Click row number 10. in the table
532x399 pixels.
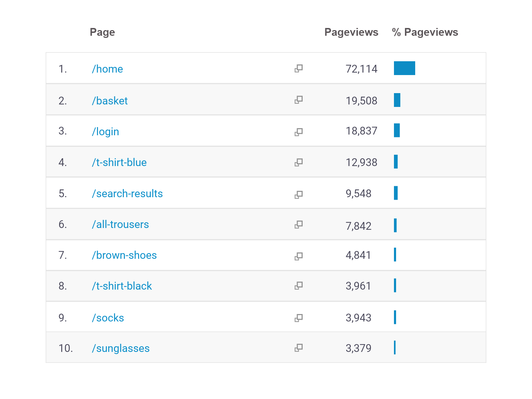point(66,348)
